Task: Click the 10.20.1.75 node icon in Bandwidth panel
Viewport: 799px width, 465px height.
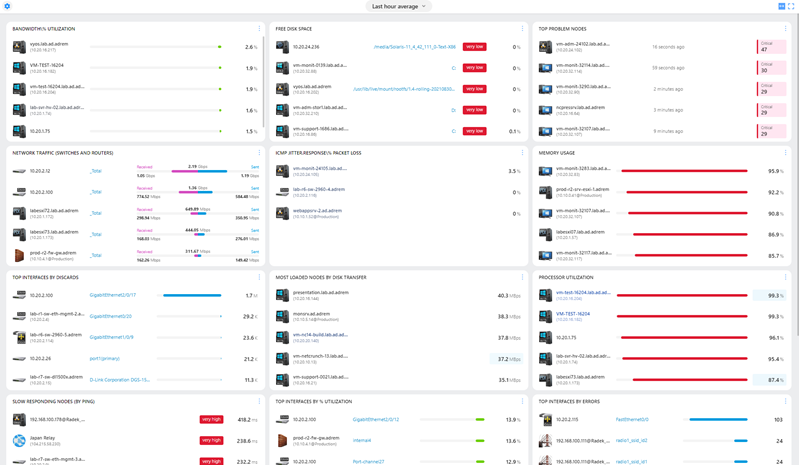Action: click(19, 131)
